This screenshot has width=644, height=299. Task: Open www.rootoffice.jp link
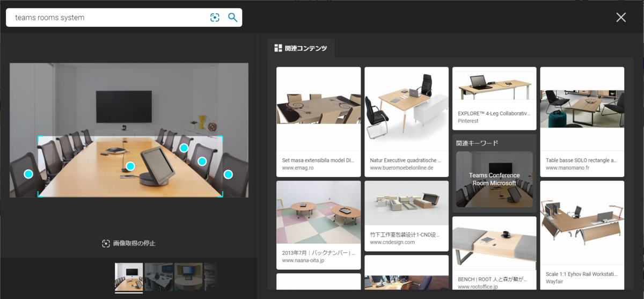478,287
